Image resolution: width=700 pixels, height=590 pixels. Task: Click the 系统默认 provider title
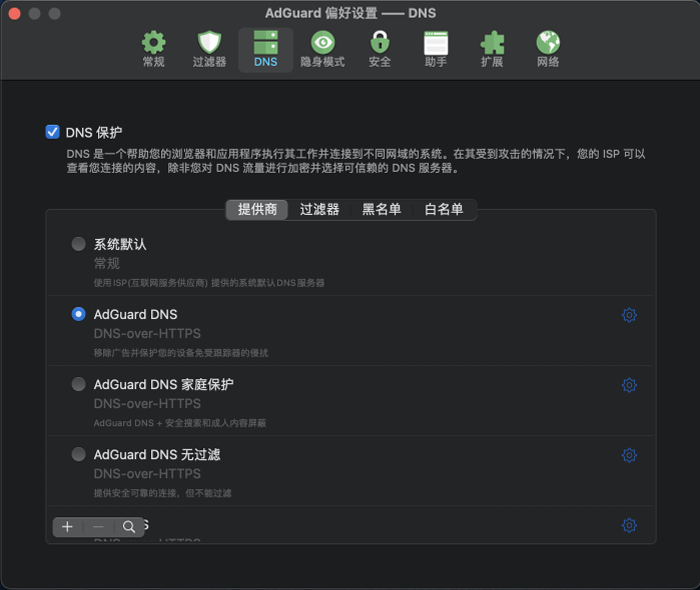[x=120, y=244]
